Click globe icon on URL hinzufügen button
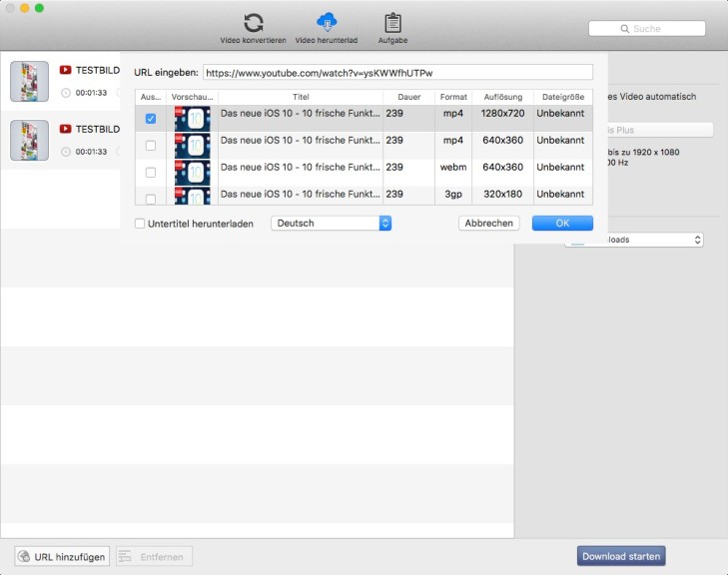 click(x=24, y=556)
